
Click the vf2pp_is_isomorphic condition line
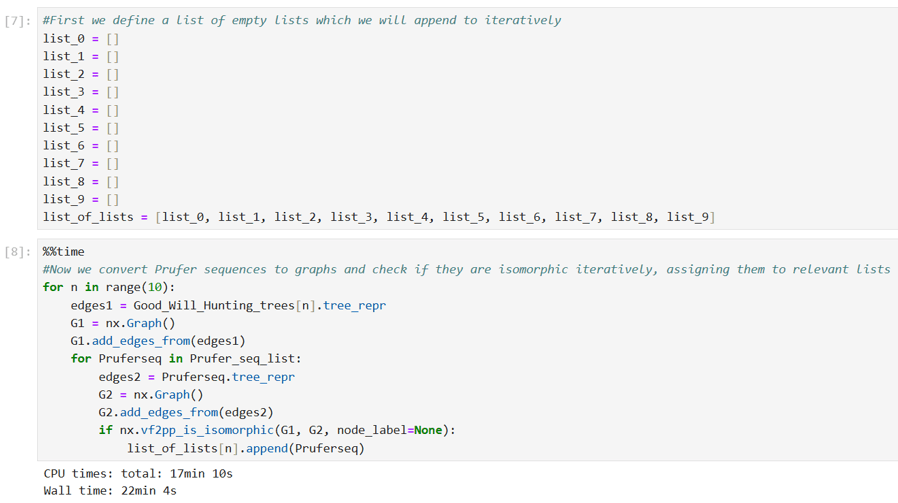pyautogui.click(x=277, y=430)
